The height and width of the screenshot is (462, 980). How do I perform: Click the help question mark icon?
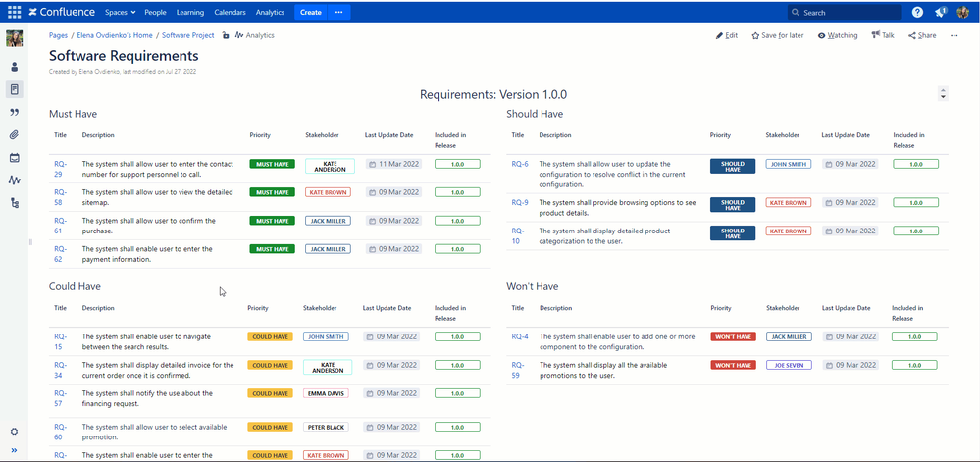917,12
